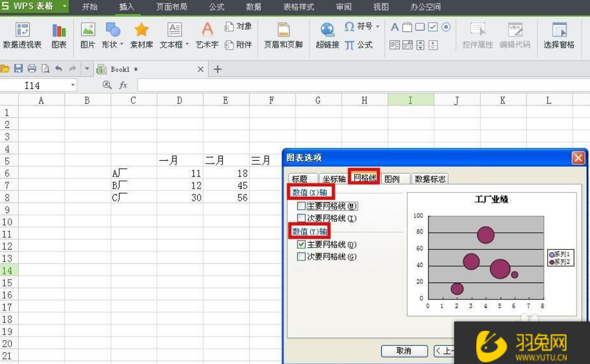Select cell labeled C厂

pos(134,197)
